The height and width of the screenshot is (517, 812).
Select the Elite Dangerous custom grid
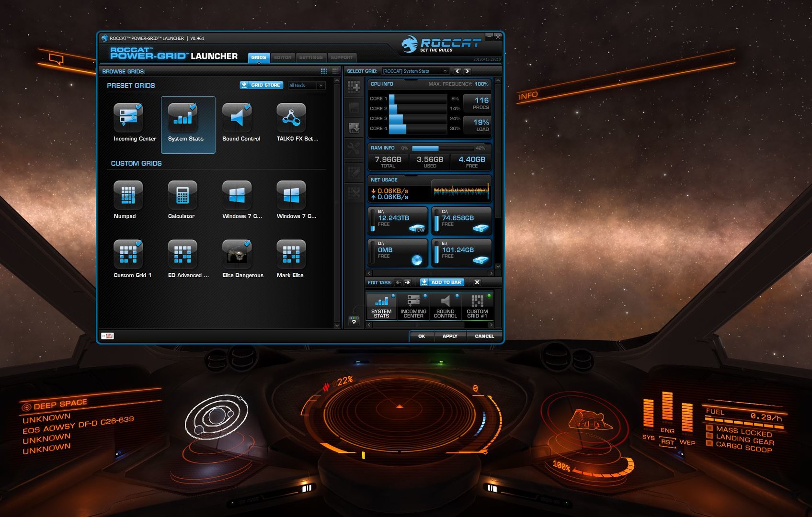point(237,254)
